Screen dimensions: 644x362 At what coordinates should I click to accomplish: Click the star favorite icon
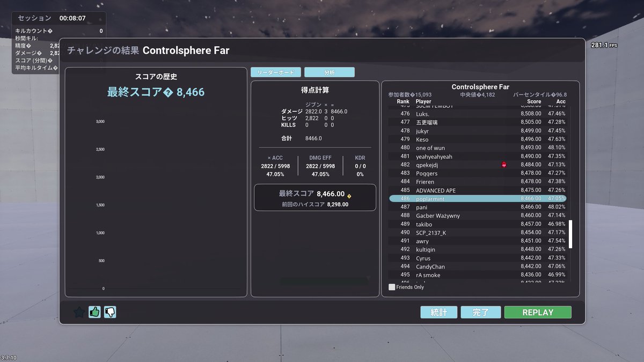point(79,312)
